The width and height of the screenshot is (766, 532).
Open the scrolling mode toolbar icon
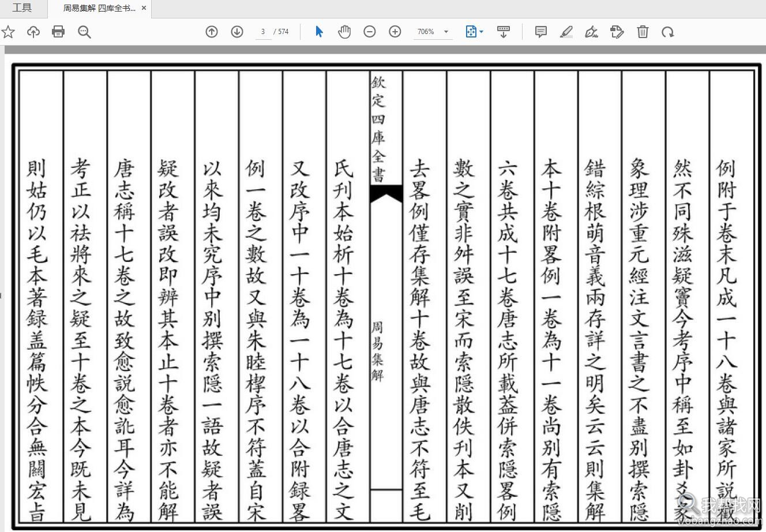(x=503, y=32)
